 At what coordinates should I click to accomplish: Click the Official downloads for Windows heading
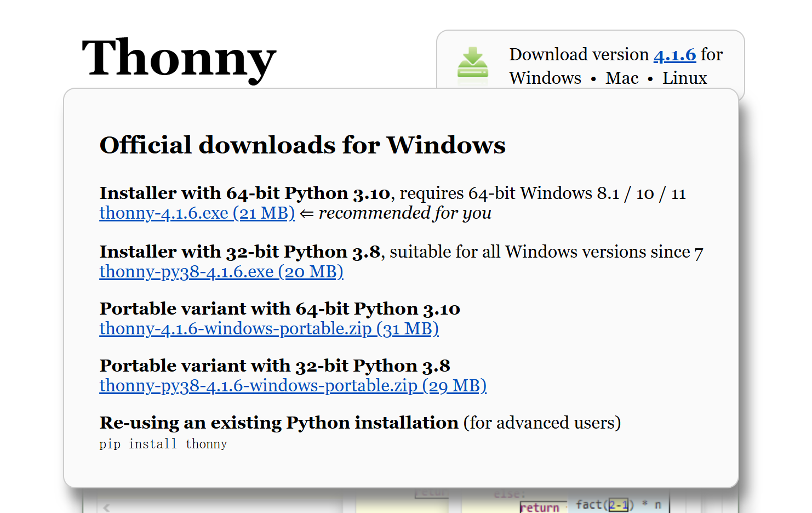302,145
